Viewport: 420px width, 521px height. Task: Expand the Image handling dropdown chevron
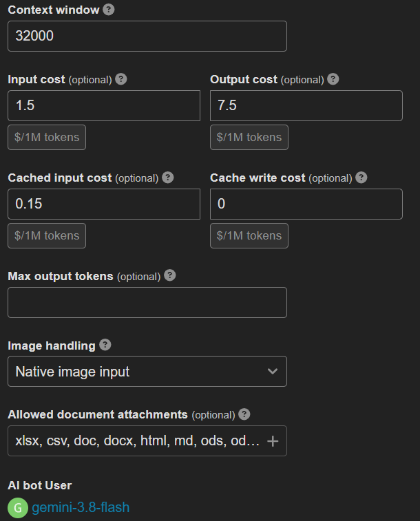click(x=273, y=372)
